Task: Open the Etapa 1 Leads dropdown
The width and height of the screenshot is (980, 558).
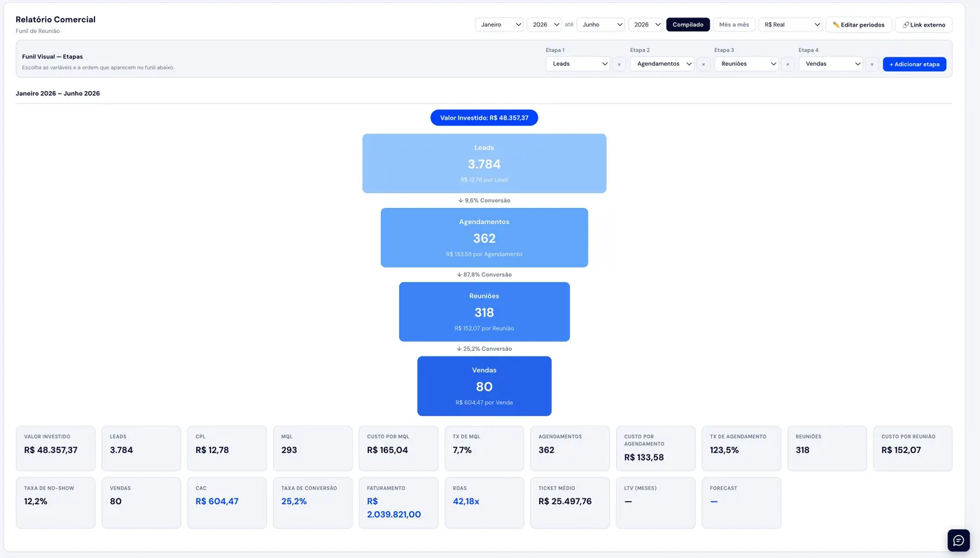Action: click(x=578, y=64)
